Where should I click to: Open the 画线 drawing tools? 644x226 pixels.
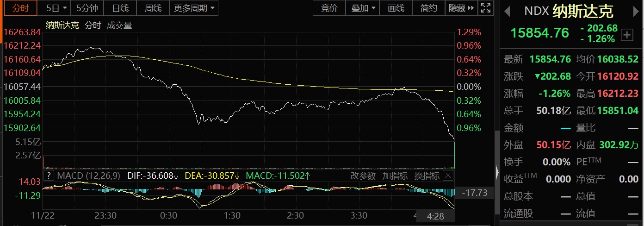point(396,8)
